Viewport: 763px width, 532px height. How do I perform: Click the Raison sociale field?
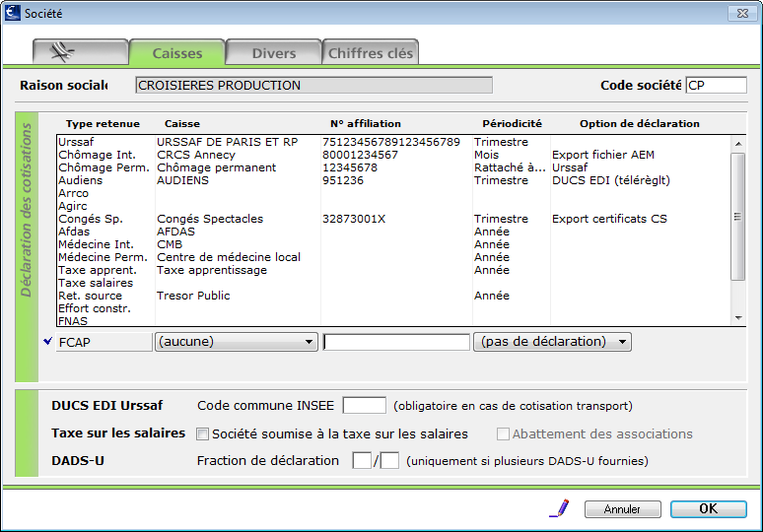click(x=313, y=85)
